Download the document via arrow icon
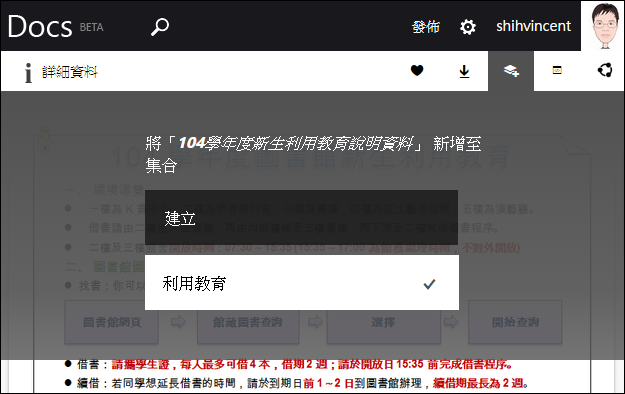Screen dimensions: 625x394 (x=464, y=71)
